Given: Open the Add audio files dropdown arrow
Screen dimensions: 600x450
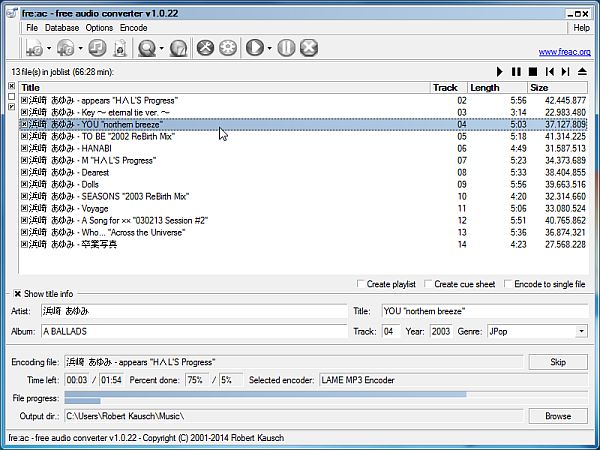Looking at the screenshot, I should pyautogui.click(x=49, y=48).
